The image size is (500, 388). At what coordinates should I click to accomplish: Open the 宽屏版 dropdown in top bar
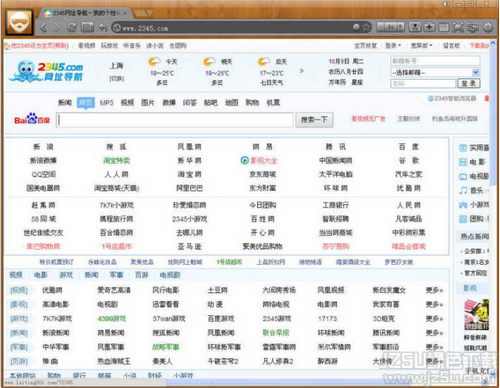[x=421, y=46]
